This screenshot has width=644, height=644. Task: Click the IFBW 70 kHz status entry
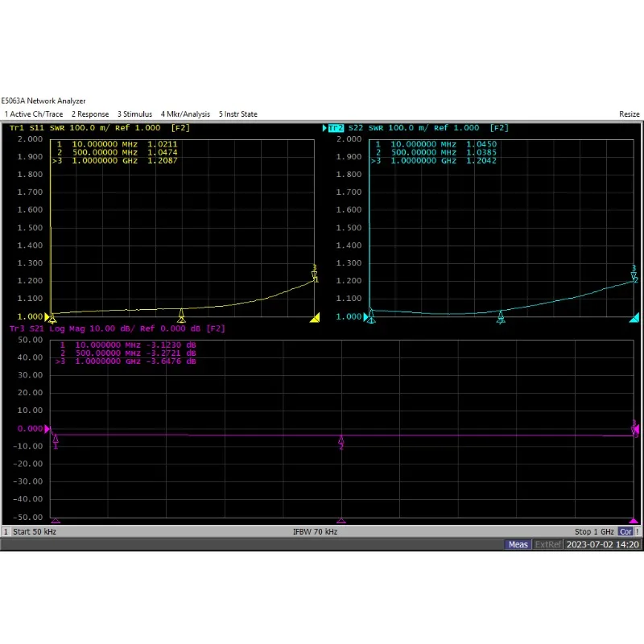315,532
